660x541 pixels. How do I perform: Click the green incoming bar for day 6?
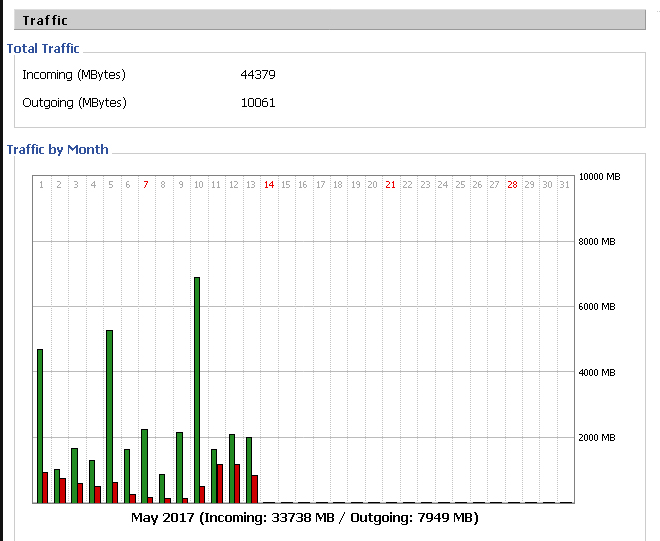coord(127,476)
